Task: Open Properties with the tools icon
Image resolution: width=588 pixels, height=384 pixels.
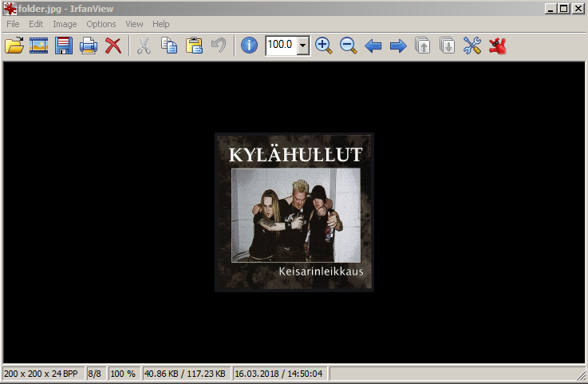Action: [472, 46]
